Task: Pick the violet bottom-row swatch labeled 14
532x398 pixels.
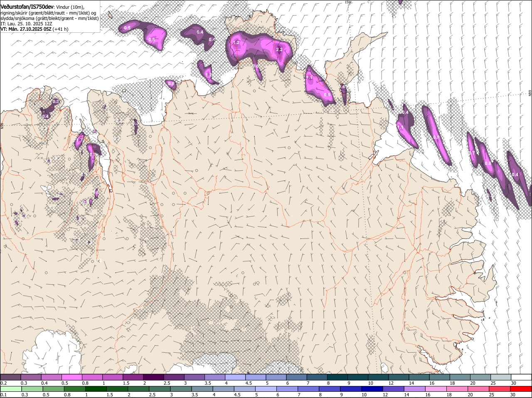Action: click(x=415, y=389)
